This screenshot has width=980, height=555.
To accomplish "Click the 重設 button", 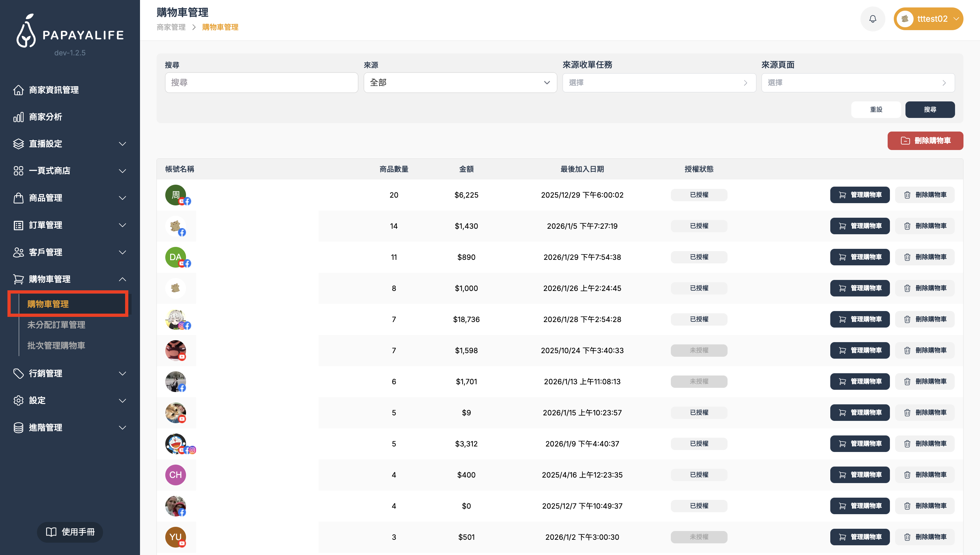I will point(876,110).
